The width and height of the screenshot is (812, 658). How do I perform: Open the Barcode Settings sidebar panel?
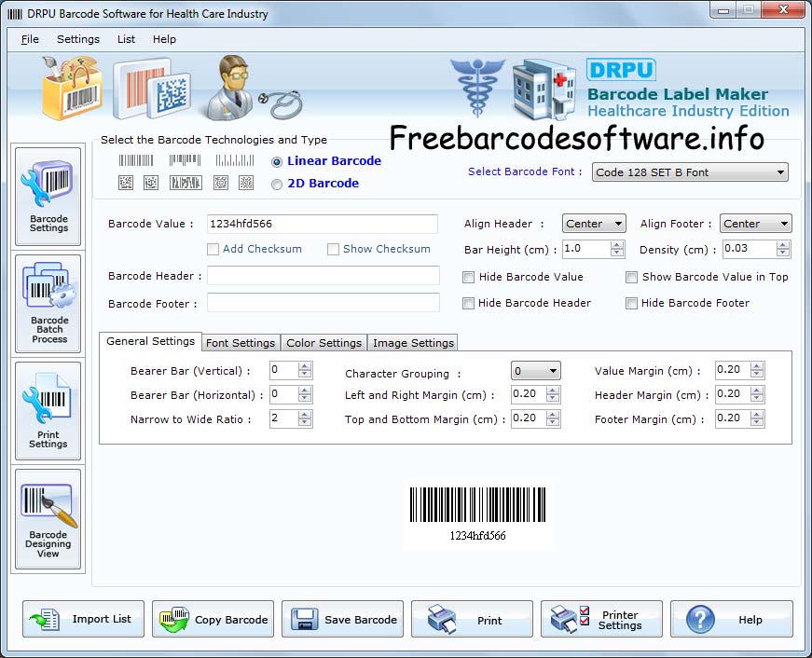coord(48,197)
